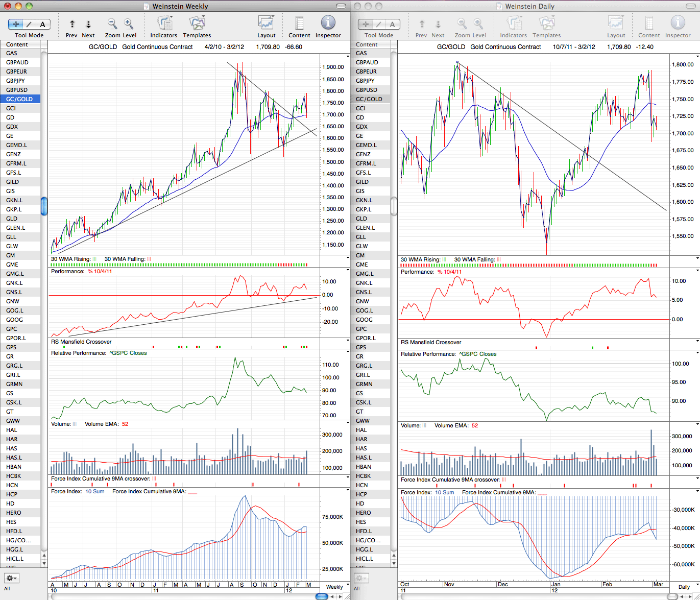The height and width of the screenshot is (600, 700).
Task: Select GLD in Weekly symbol list
Action: click(20, 219)
